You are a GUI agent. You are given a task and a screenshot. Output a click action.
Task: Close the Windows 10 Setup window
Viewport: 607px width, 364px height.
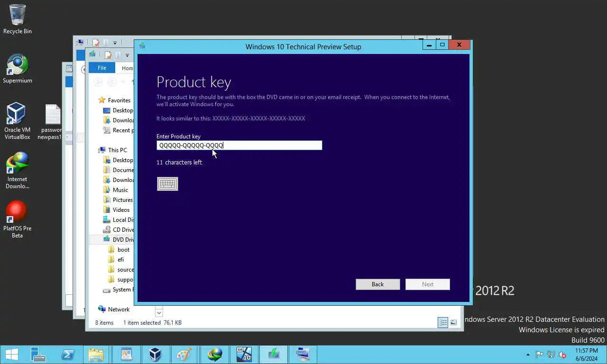[x=459, y=45]
